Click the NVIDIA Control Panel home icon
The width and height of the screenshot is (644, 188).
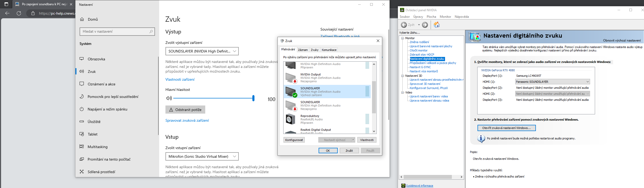pos(436,25)
